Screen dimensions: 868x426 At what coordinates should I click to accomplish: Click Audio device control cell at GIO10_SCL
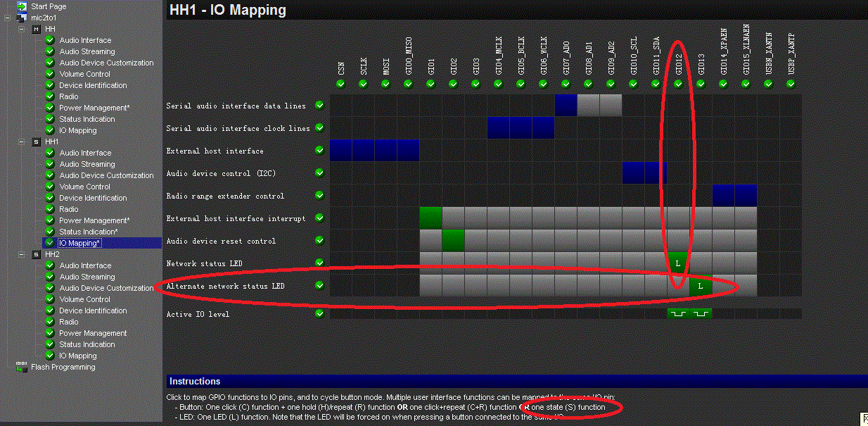(633, 173)
